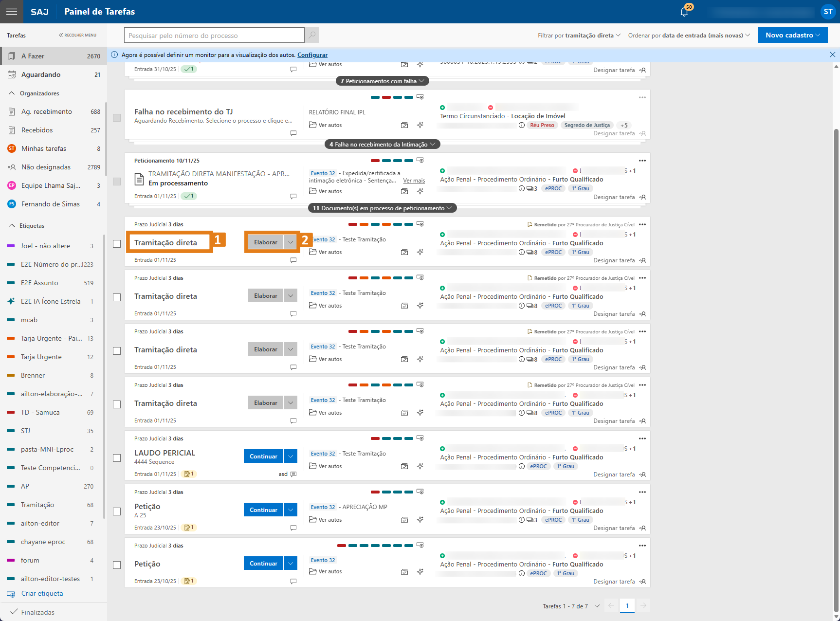Click the process number search field
This screenshot has width=840, height=621.
tap(214, 36)
